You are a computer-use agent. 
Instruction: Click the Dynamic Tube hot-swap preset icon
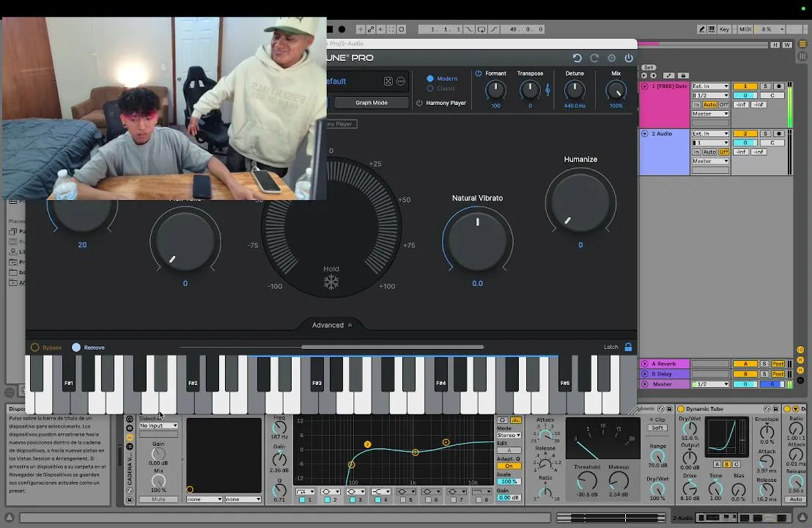pos(767,408)
